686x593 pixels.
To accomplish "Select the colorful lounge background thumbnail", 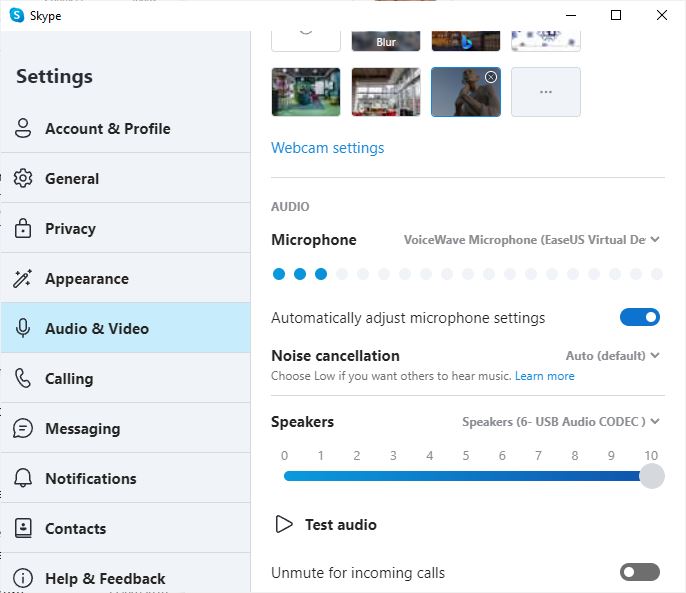I will [306, 92].
